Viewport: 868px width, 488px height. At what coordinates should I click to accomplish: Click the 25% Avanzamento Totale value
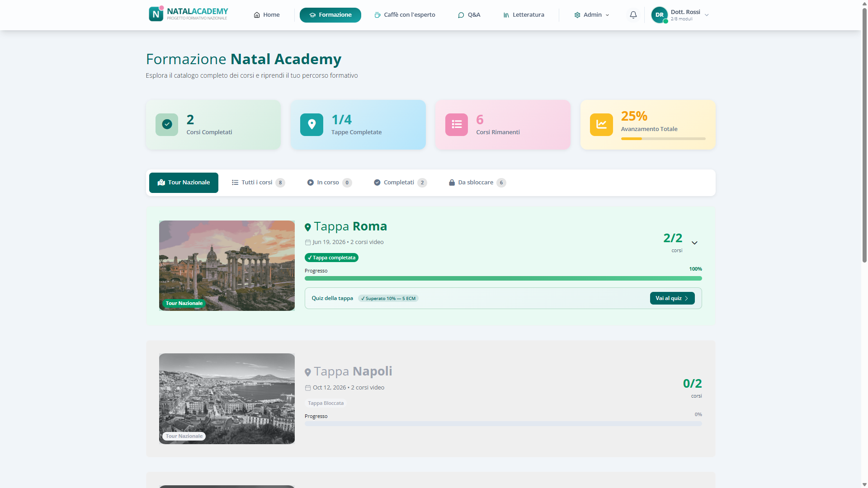(634, 116)
